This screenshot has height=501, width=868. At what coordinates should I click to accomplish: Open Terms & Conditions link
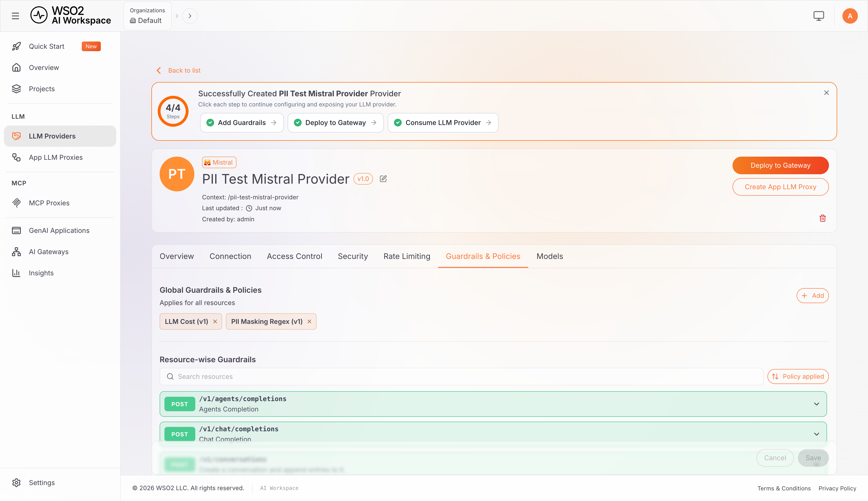click(x=784, y=488)
